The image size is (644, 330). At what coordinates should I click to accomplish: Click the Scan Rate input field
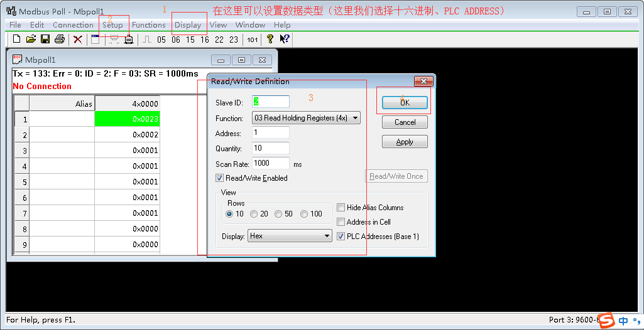[x=271, y=163]
